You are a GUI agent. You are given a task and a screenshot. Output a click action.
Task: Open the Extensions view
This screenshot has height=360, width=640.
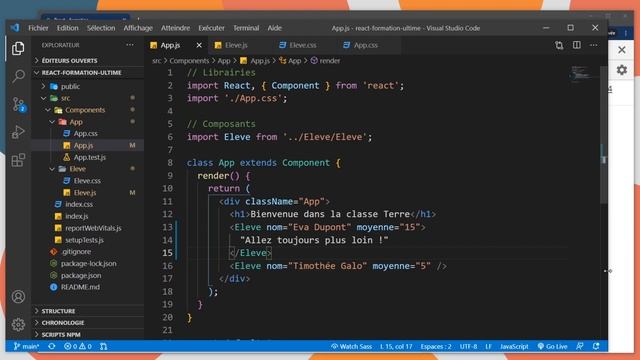(18, 160)
